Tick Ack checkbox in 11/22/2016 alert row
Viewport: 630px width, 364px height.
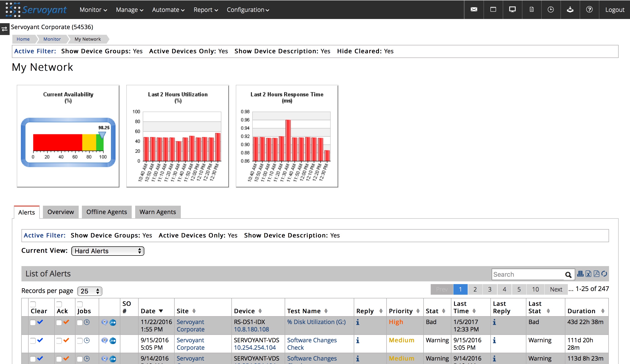point(59,323)
